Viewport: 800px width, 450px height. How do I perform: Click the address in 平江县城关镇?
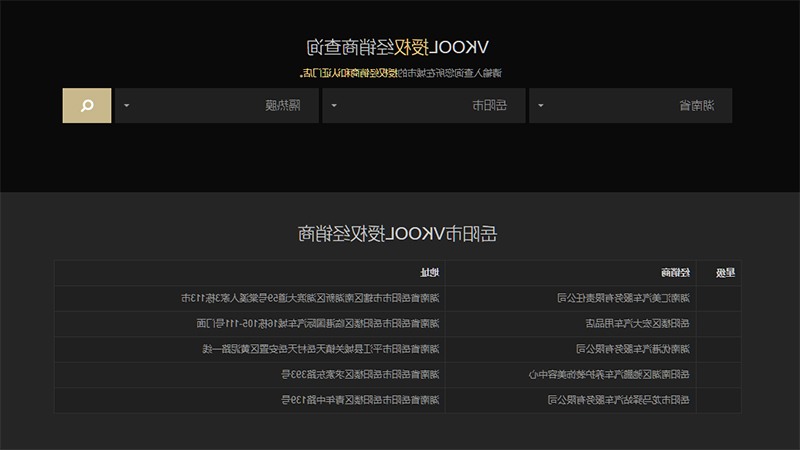pos(320,349)
